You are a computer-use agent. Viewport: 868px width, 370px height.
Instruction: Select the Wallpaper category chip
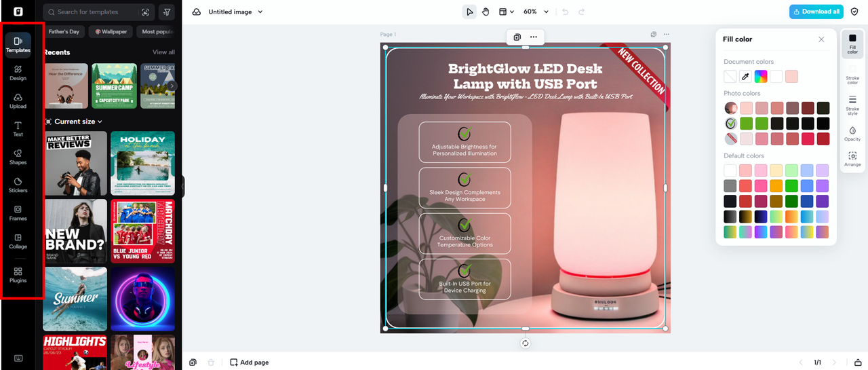[x=111, y=32]
